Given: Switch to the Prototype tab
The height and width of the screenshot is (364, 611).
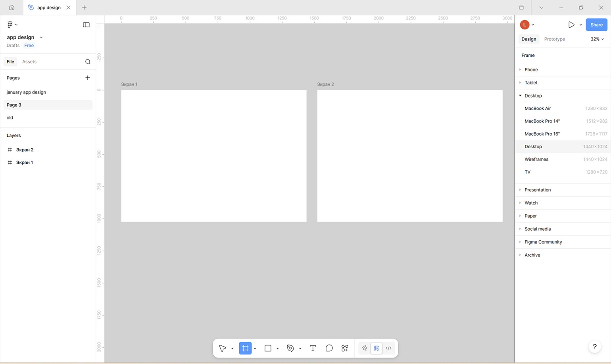Looking at the screenshot, I should 554,39.
